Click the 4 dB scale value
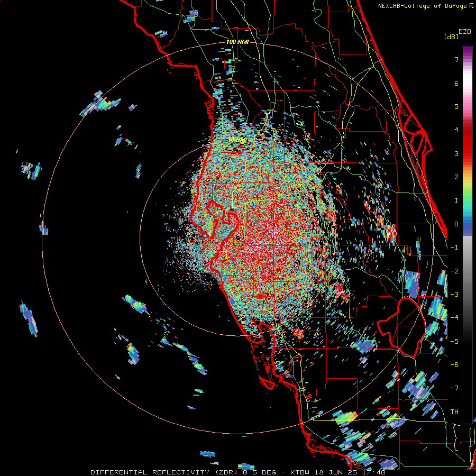 (456, 130)
